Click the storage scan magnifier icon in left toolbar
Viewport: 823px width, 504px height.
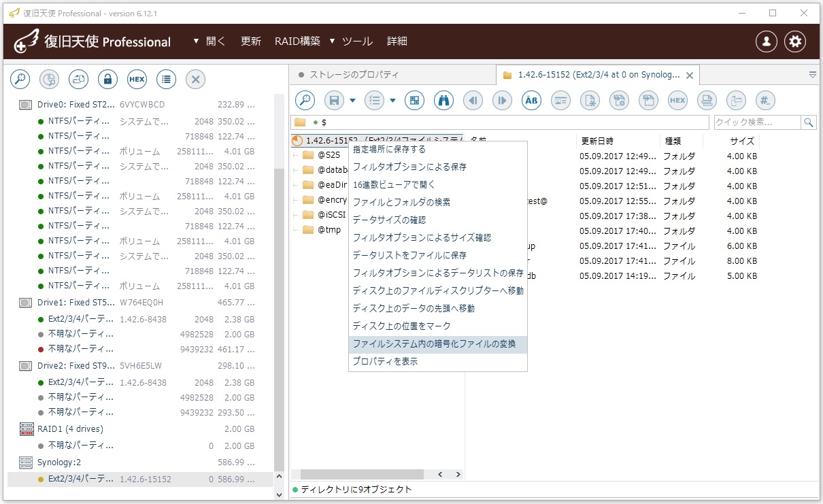point(20,80)
